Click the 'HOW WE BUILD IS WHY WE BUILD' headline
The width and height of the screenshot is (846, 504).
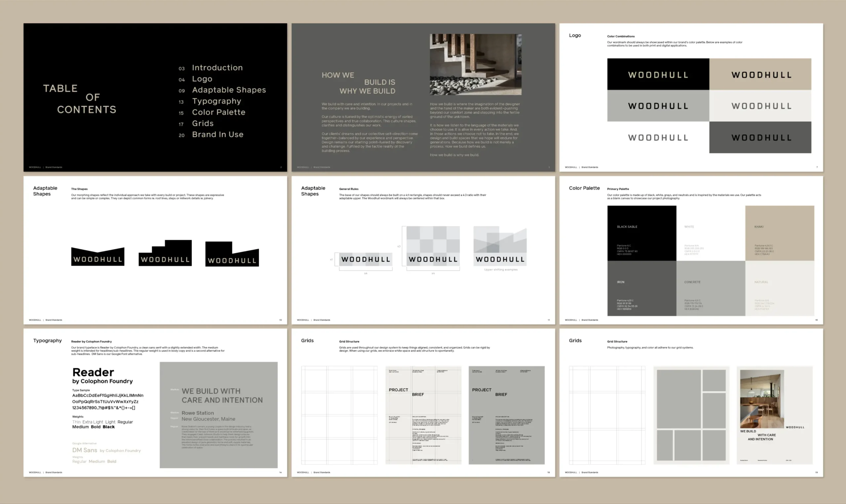pos(359,83)
